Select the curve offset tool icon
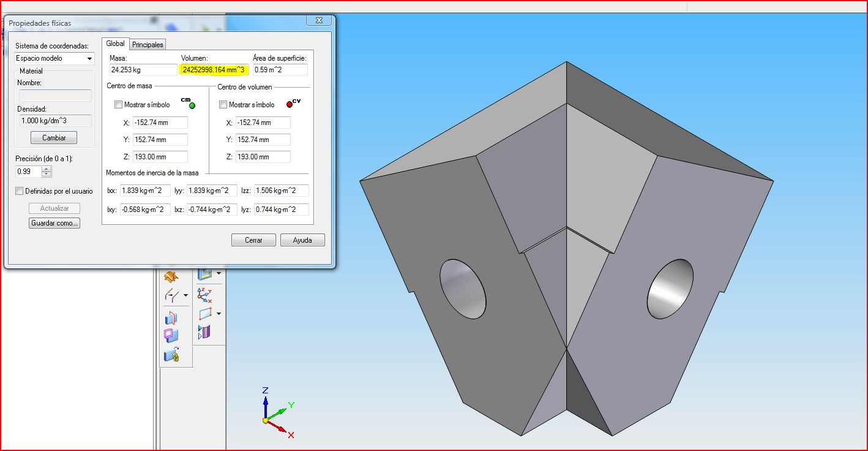 tap(171, 295)
